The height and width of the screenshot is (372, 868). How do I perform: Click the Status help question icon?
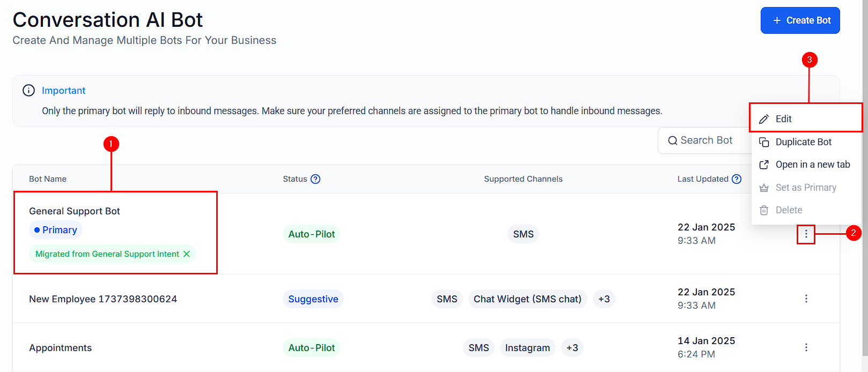(315, 179)
